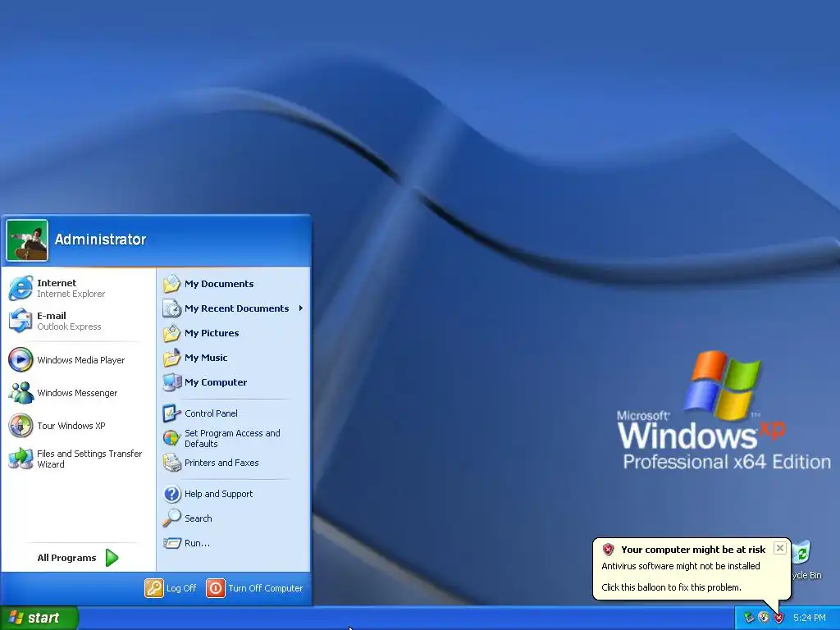The width and height of the screenshot is (840, 630).
Task: Open Internet Explorer icon in Start menu
Action: (x=21, y=288)
